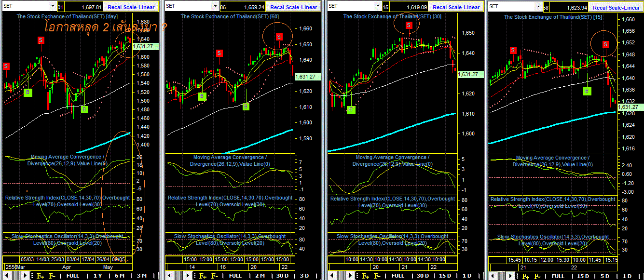Click right scroll arrow under 15-minute chart
This screenshot has height=280, width=644.
tap(510, 276)
